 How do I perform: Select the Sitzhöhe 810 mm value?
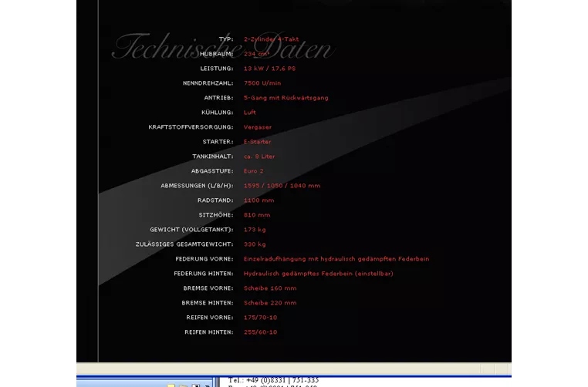[x=257, y=215]
